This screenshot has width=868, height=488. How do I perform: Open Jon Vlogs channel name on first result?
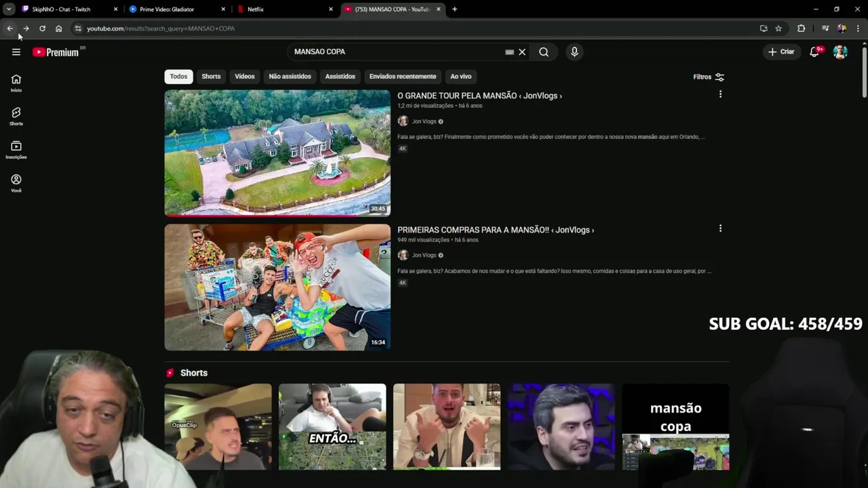click(x=424, y=121)
